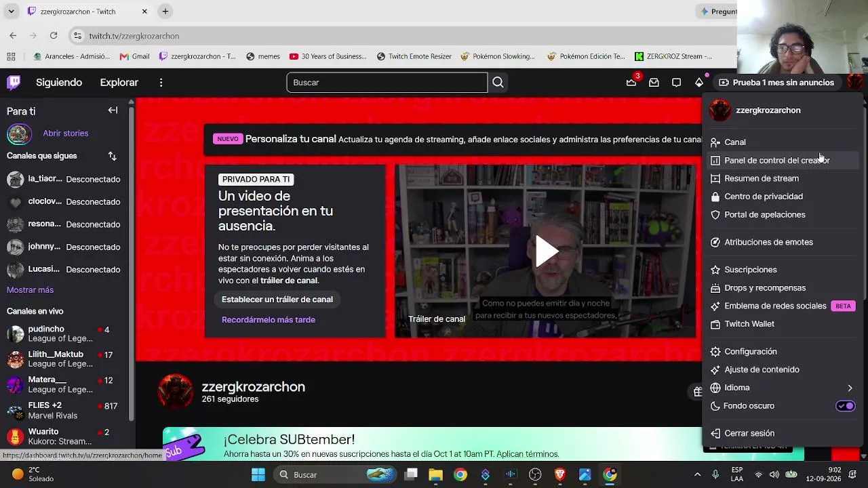Viewport: 868px width, 488px height.
Task: Open FLIES +2 Marvel Rivals channel
Action: 65,411
